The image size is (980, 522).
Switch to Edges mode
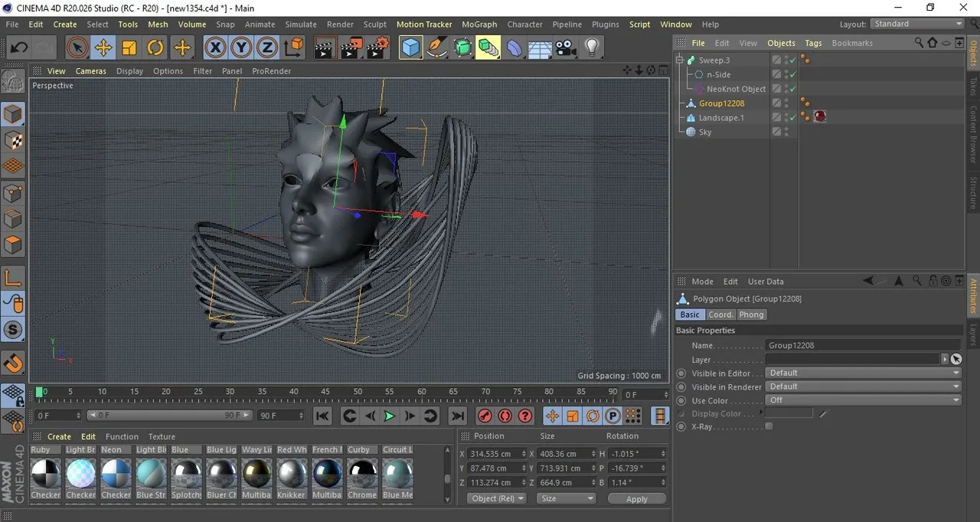pos(13,219)
